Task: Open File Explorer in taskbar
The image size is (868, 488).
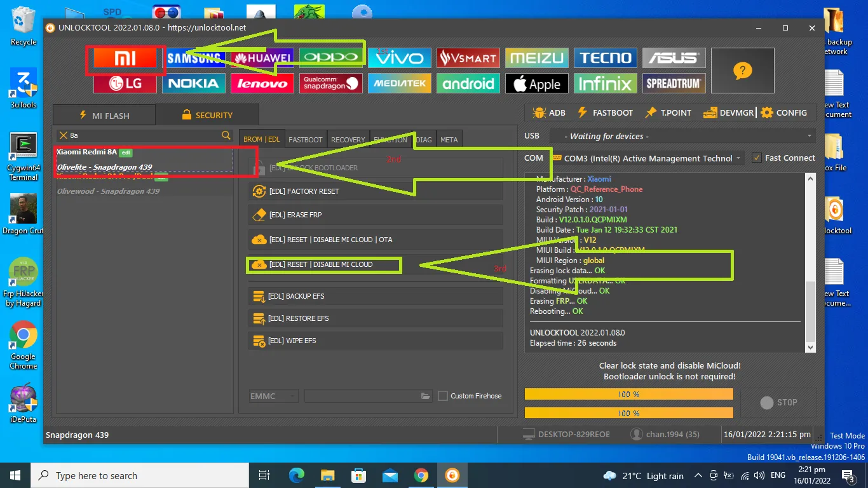Action: pyautogui.click(x=327, y=475)
